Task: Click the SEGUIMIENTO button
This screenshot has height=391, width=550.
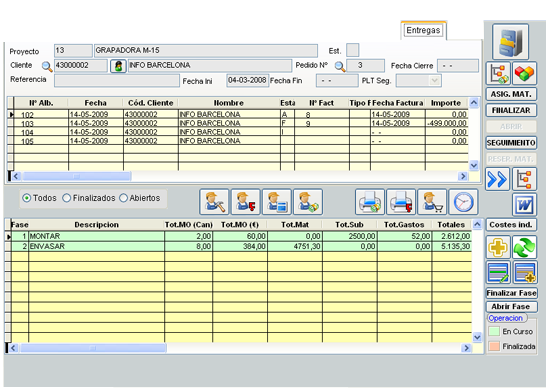Action: pos(511,143)
